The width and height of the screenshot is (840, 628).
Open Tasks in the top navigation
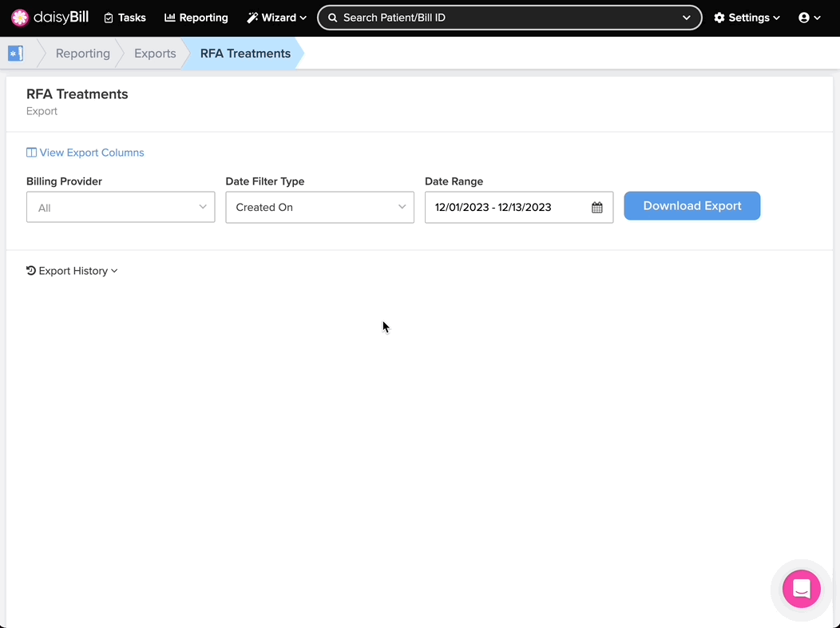125,18
